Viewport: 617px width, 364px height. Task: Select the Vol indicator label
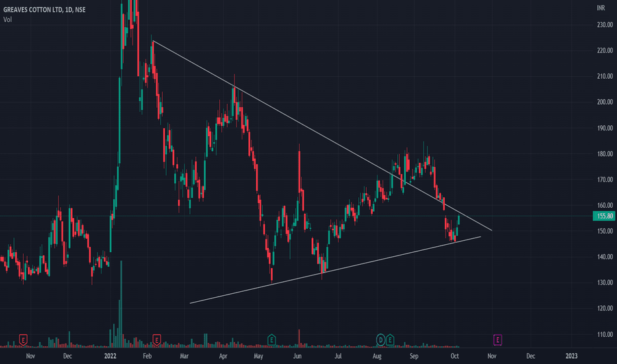pyautogui.click(x=7, y=19)
